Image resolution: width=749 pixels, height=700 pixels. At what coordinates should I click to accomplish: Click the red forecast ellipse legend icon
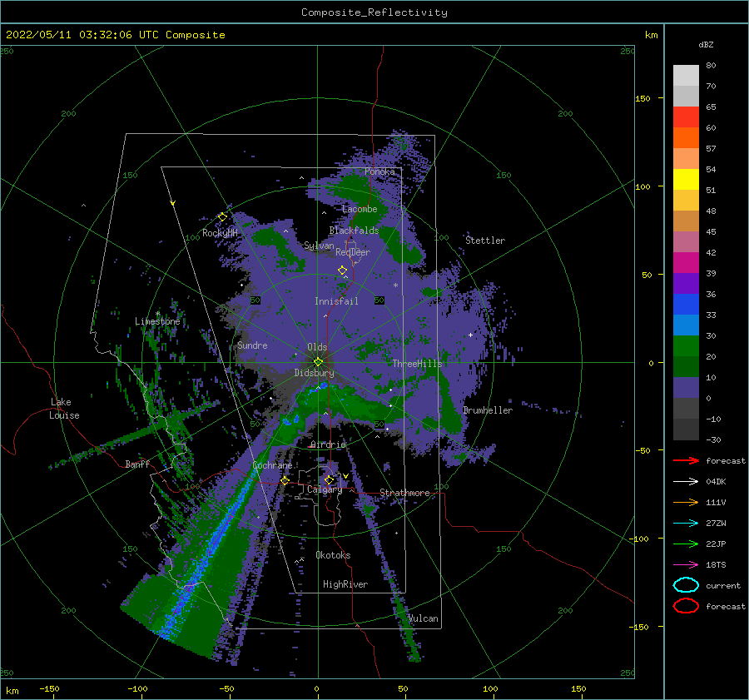pyautogui.click(x=686, y=606)
